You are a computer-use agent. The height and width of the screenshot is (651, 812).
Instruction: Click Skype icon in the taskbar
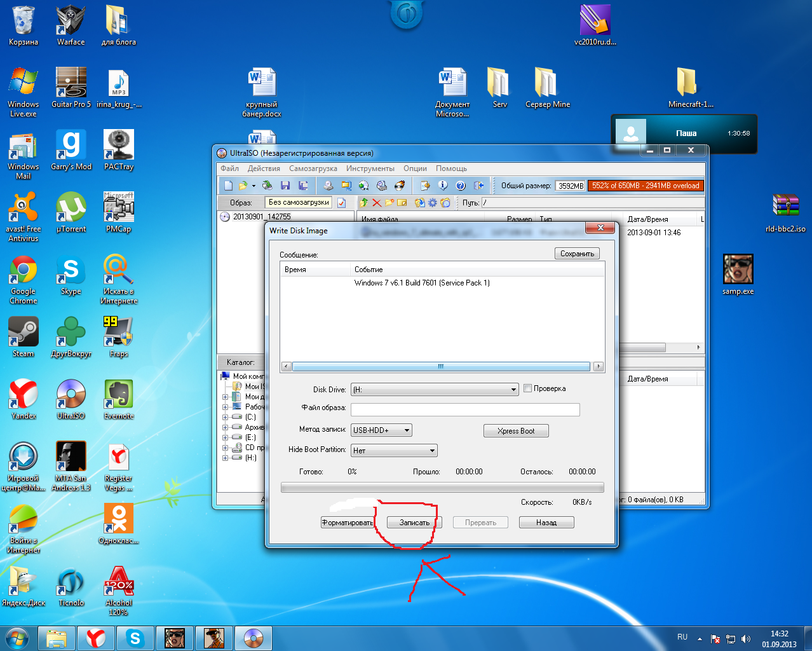coord(135,638)
